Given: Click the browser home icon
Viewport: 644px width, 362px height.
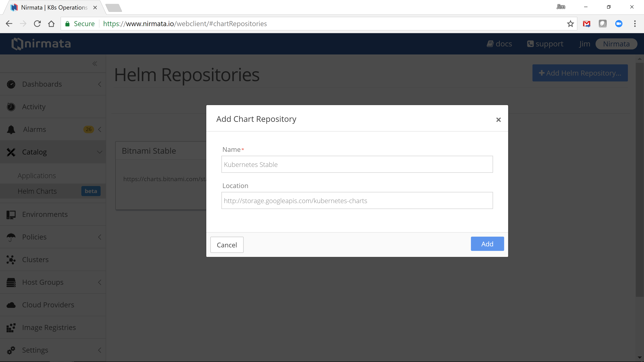Looking at the screenshot, I should click(51, 24).
